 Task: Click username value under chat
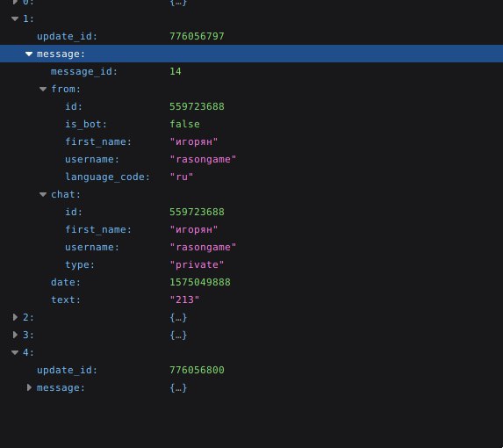(x=203, y=248)
